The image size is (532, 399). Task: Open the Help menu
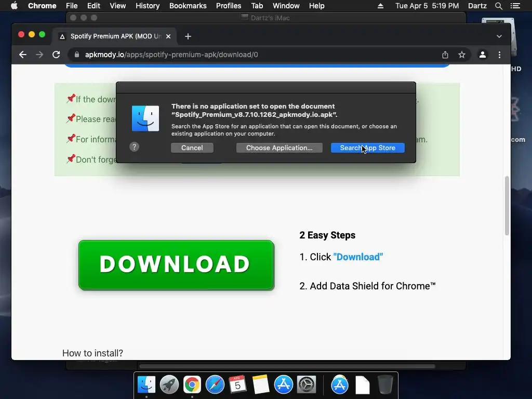coord(316,6)
